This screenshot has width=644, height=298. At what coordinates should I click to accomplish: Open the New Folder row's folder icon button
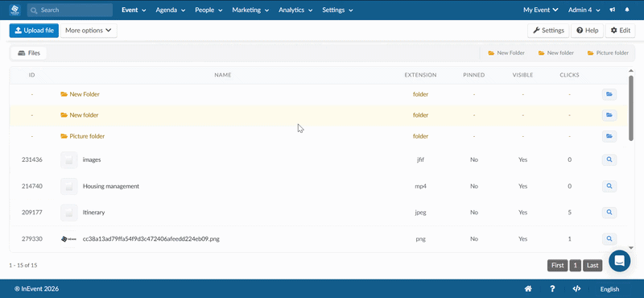[x=609, y=94]
